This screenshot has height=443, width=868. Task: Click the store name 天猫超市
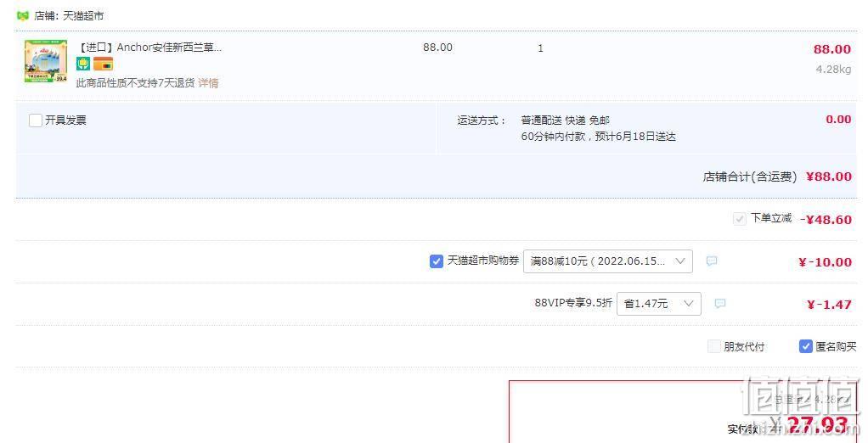pos(83,16)
